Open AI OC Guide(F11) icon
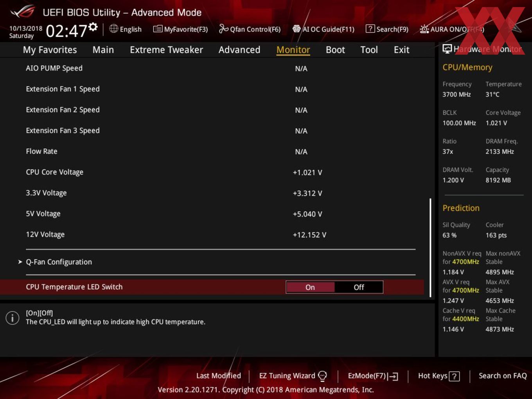The height and width of the screenshot is (399, 532). 297,29
